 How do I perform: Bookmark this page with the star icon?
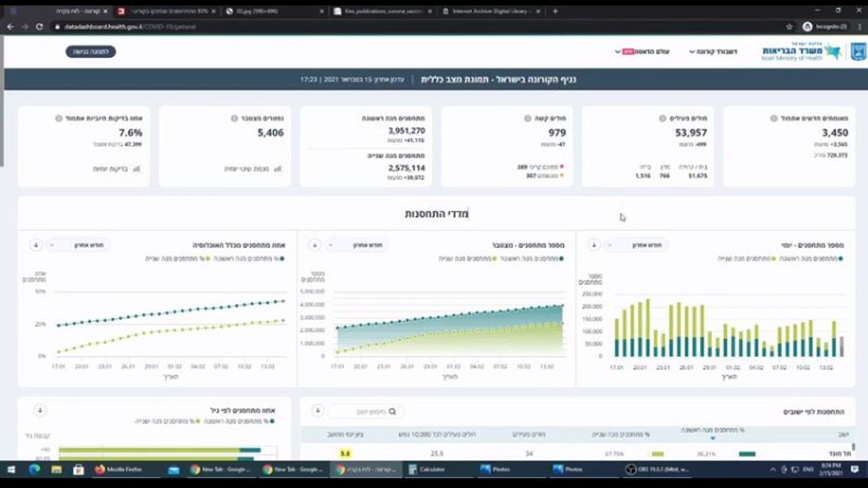point(789,26)
